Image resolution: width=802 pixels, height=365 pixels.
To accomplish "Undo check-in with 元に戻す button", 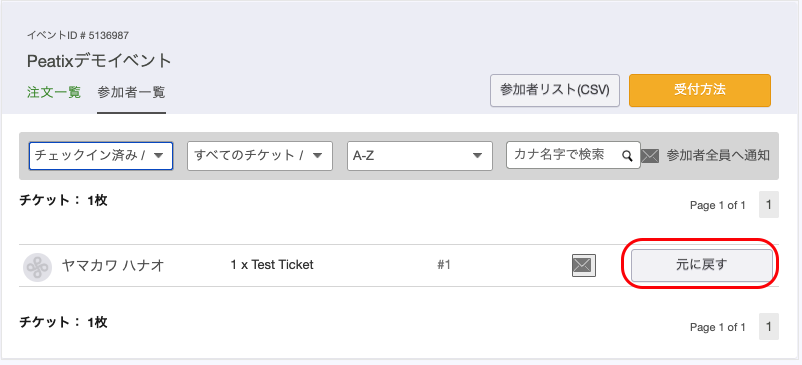I will click(701, 265).
